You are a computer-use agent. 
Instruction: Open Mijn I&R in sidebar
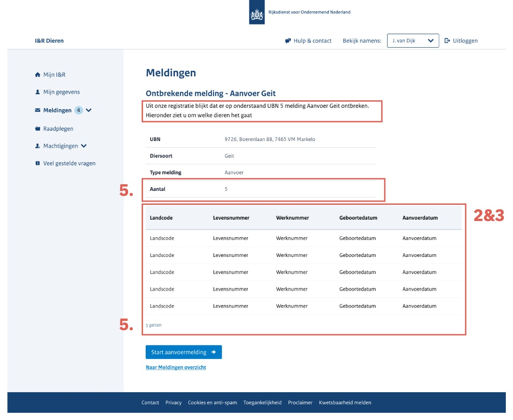tap(54, 75)
